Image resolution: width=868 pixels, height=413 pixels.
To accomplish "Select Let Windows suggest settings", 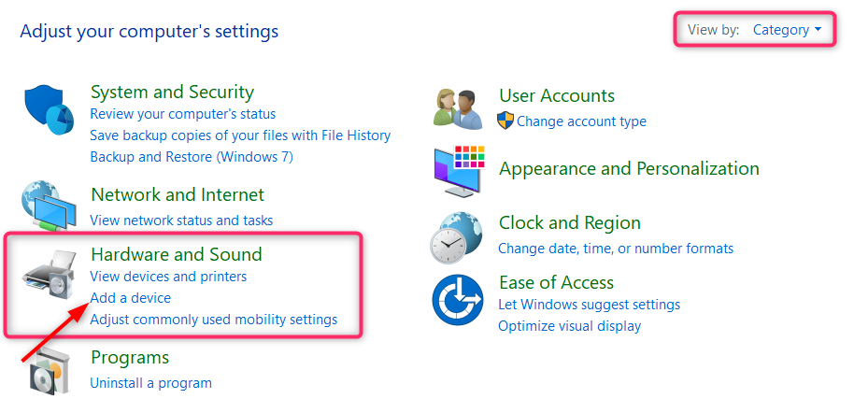I will 589,305.
